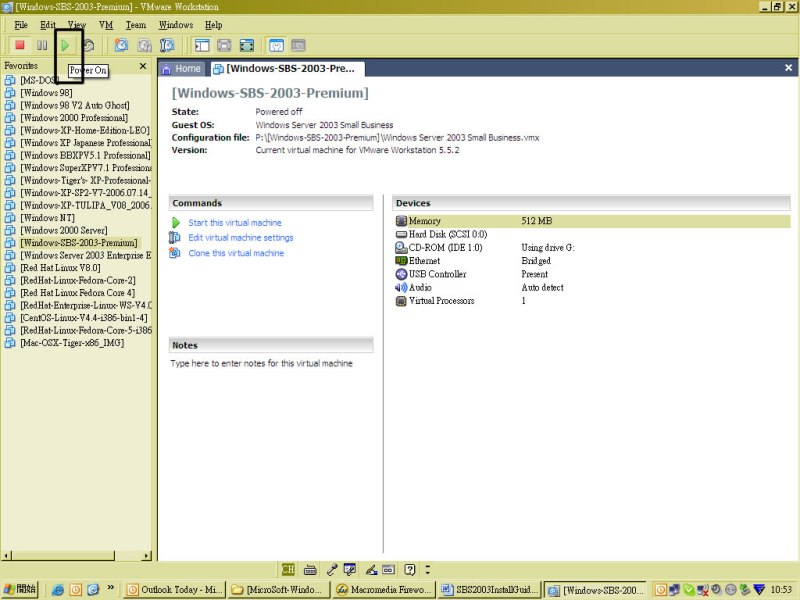Open Outlook Today taskbar button
Viewport: 800px width, 600px height.
pos(174,590)
